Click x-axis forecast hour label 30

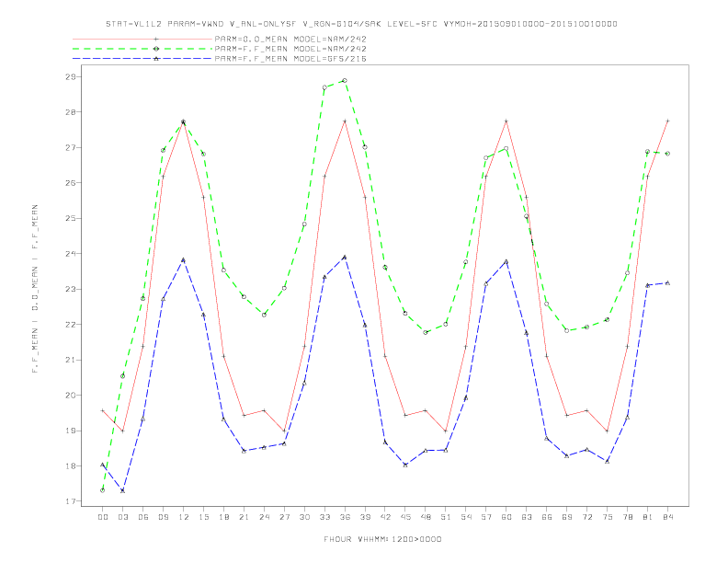click(304, 517)
